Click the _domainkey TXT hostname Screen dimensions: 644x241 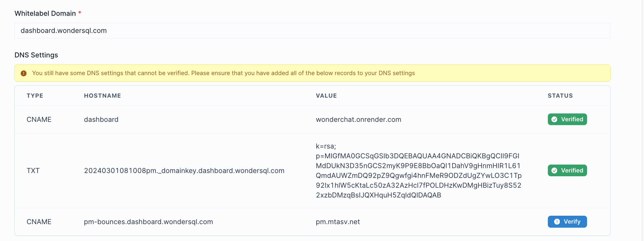coord(184,171)
